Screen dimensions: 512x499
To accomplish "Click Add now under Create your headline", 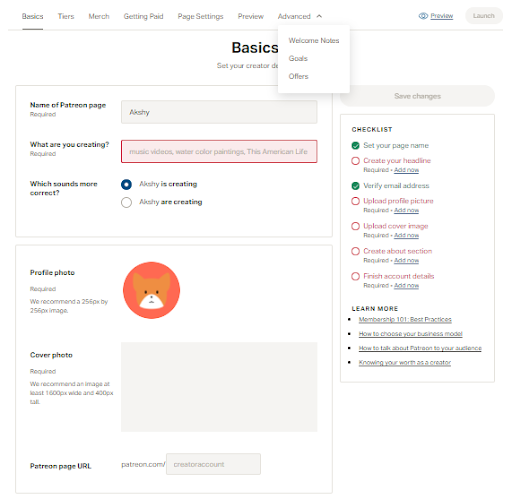I will point(406,170).
